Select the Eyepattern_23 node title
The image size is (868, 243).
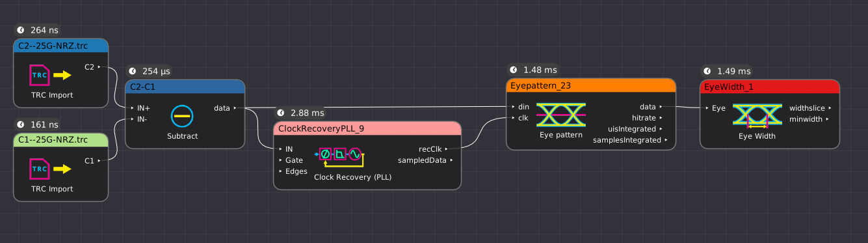click(591, 85)
